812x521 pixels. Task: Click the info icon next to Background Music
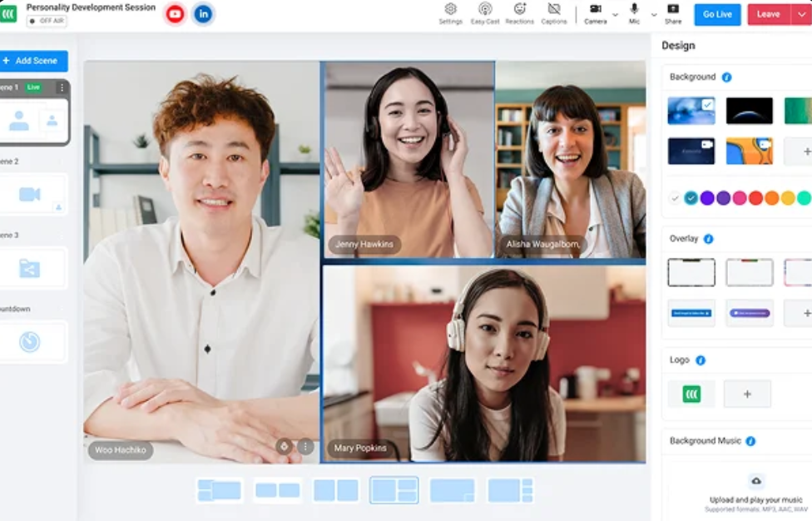(x=750, y=441)
